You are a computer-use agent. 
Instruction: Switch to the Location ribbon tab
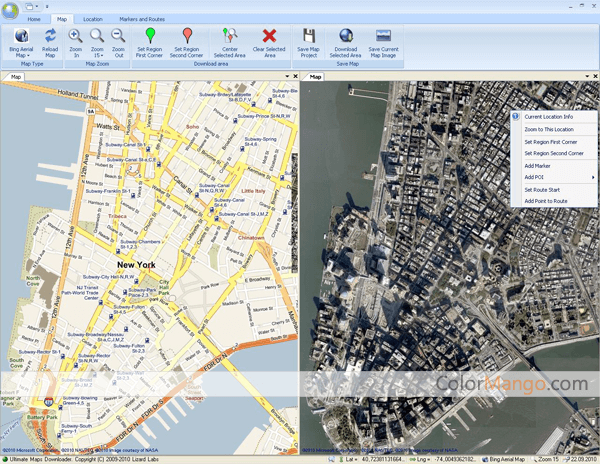93,19
